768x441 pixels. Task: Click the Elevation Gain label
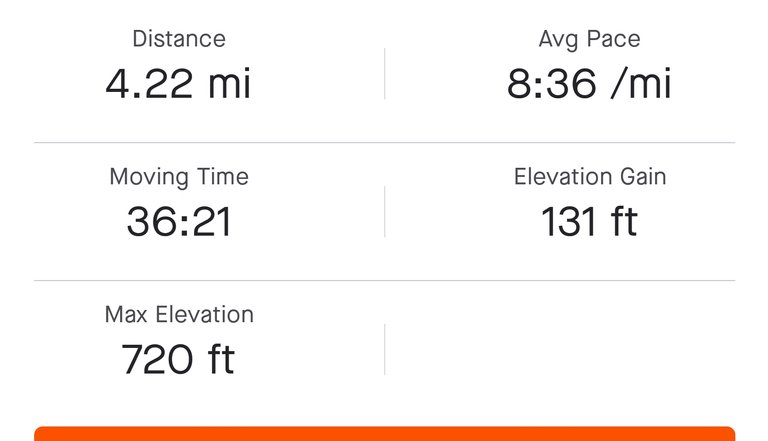[x=589, y=177]
